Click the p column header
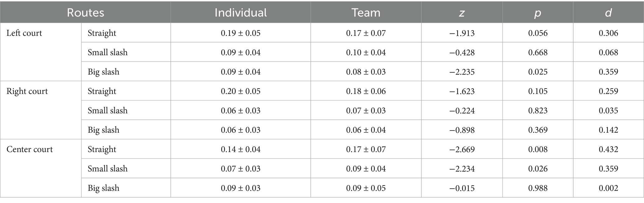The width and height of the screenshot is (644, 203). 538,13
